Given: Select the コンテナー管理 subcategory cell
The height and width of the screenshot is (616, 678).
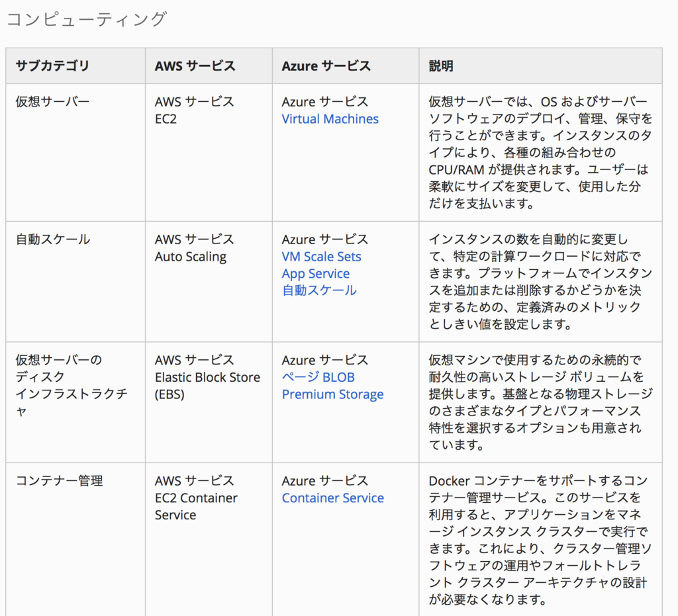Looking at the screenshot, I should coord(59,481).
